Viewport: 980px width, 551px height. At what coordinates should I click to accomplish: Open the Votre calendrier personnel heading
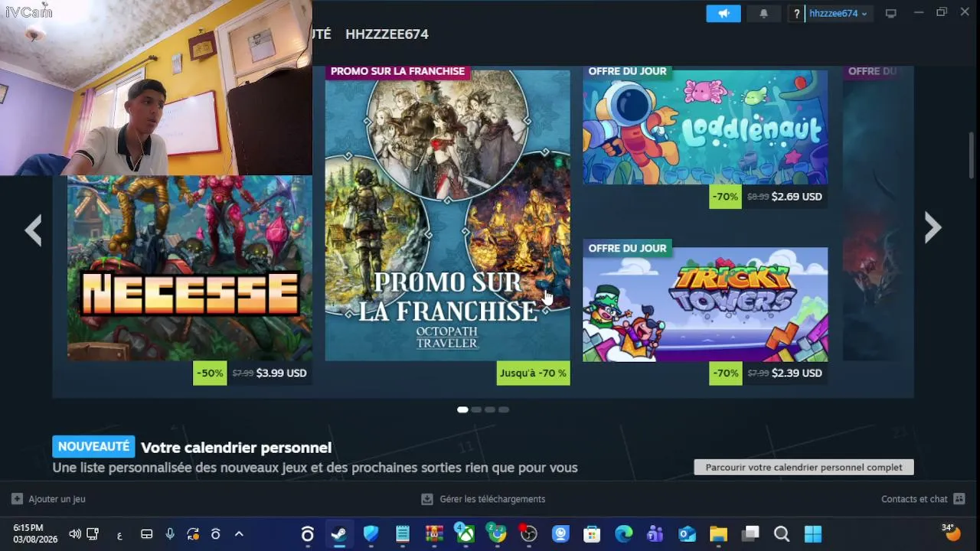click(236, 447)
